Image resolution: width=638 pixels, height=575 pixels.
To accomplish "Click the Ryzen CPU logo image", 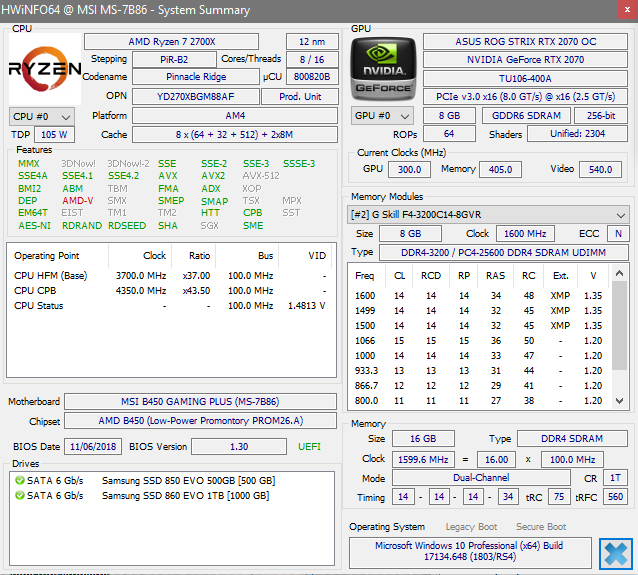I will point(45,69).
